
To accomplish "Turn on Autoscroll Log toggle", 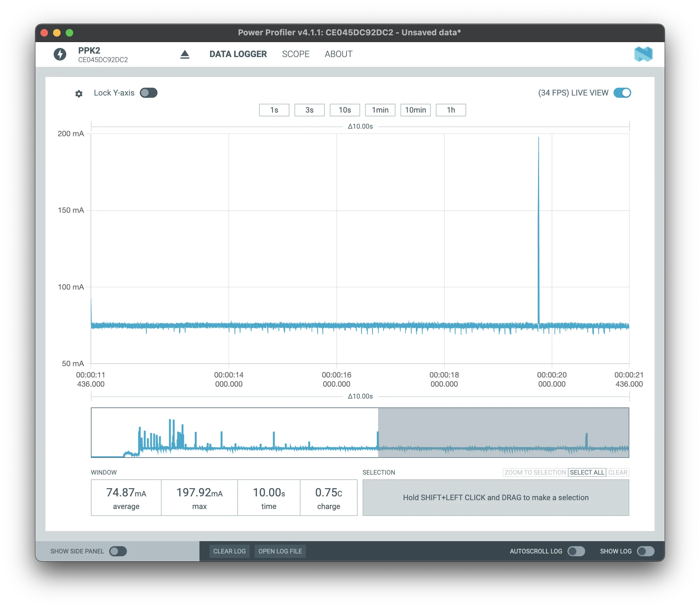I will click(x=576, y=551).
